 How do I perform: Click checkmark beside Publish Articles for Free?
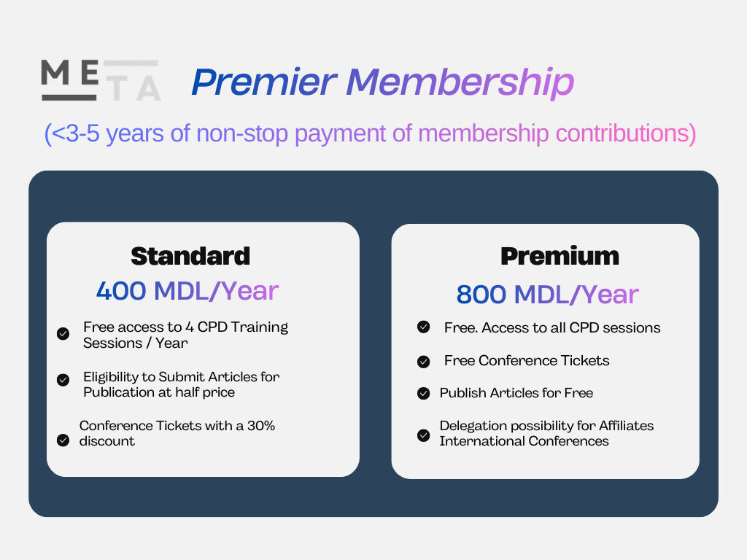coord(423,393)
